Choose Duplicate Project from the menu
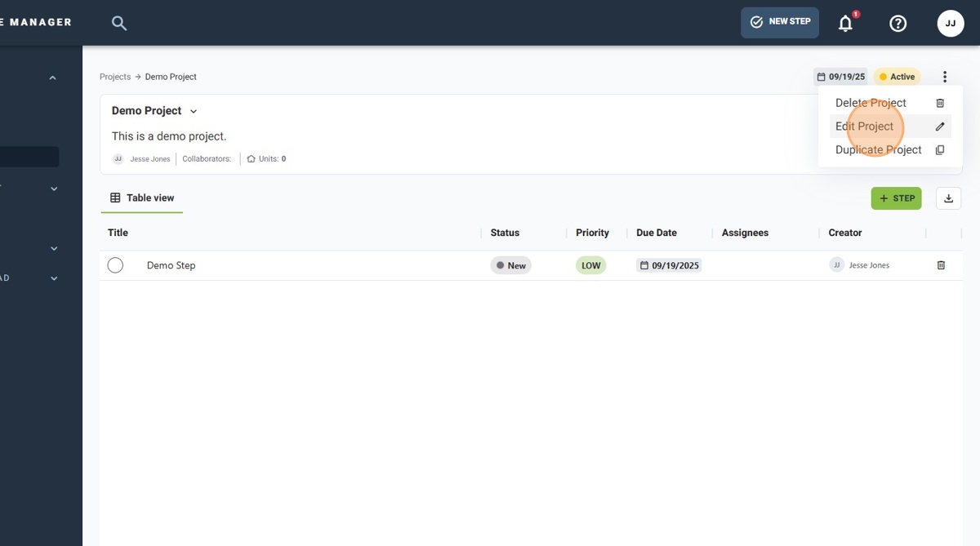The width and height of the screenshot is (980, 546). (x=890, y=150)
